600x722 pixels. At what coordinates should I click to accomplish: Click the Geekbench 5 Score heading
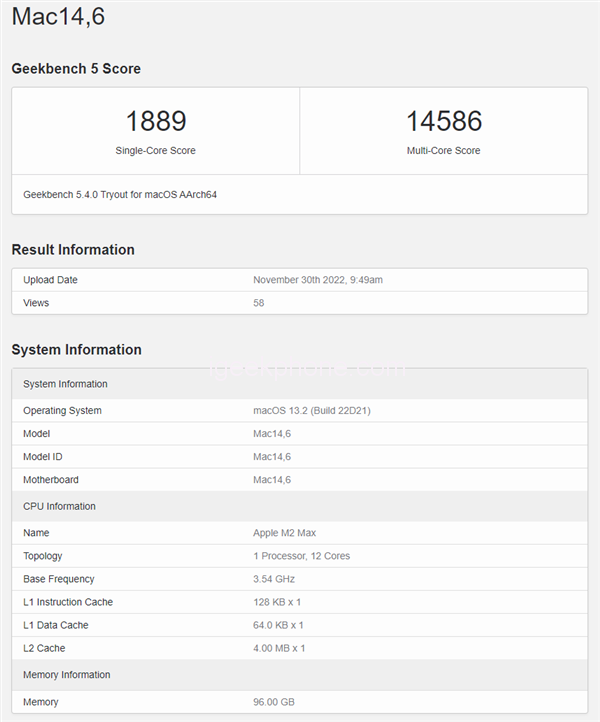point(76,69)
